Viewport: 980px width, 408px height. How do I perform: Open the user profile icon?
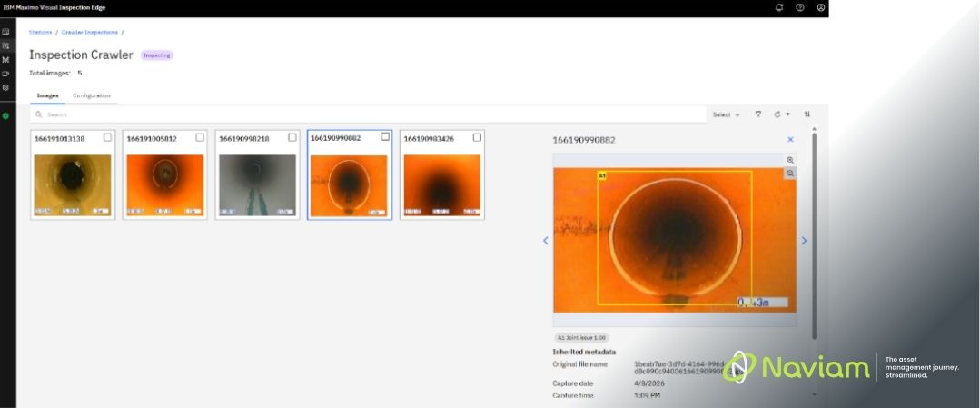coord(821,7)
